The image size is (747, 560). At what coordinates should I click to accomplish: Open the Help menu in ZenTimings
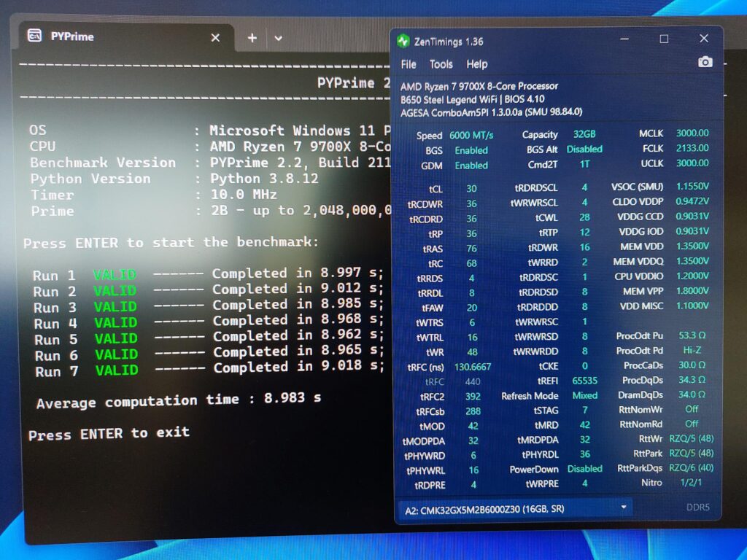point(476,64)
